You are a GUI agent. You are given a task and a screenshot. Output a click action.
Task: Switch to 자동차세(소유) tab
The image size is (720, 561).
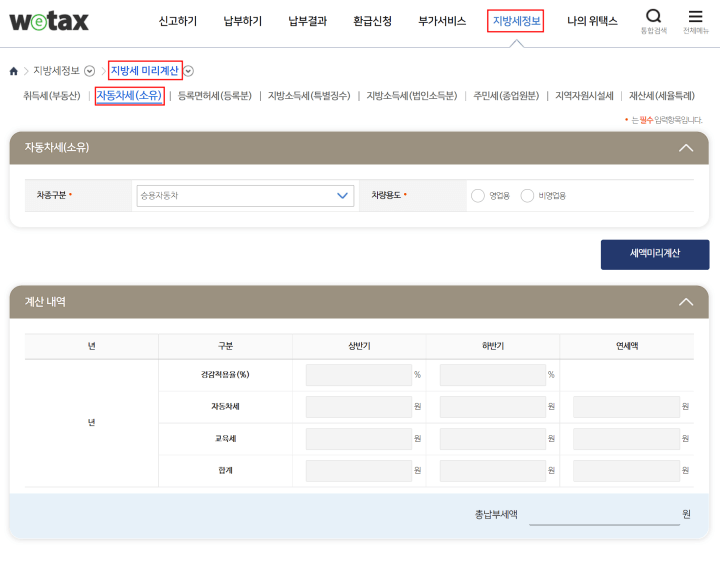[129, 95]
